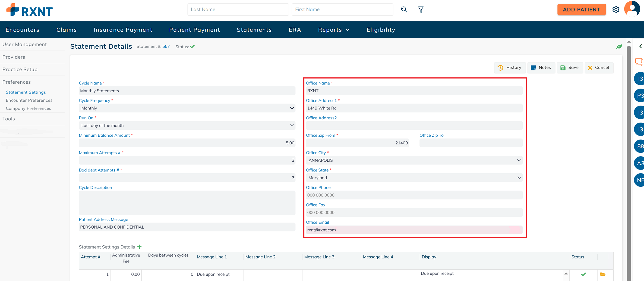Collapse the right sidebar with the arrow
This screenshot has width=644, height=281.
pos(640,46)
